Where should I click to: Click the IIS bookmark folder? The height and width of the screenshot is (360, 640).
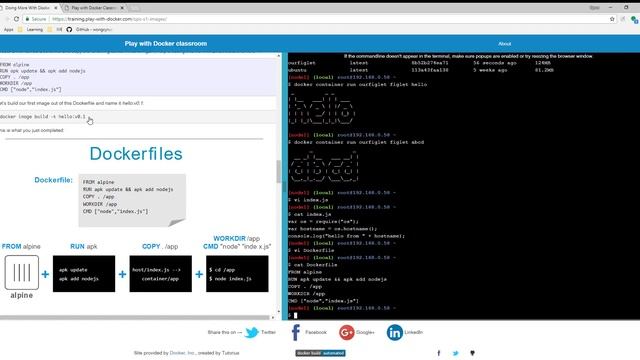(x=55, y=29)
